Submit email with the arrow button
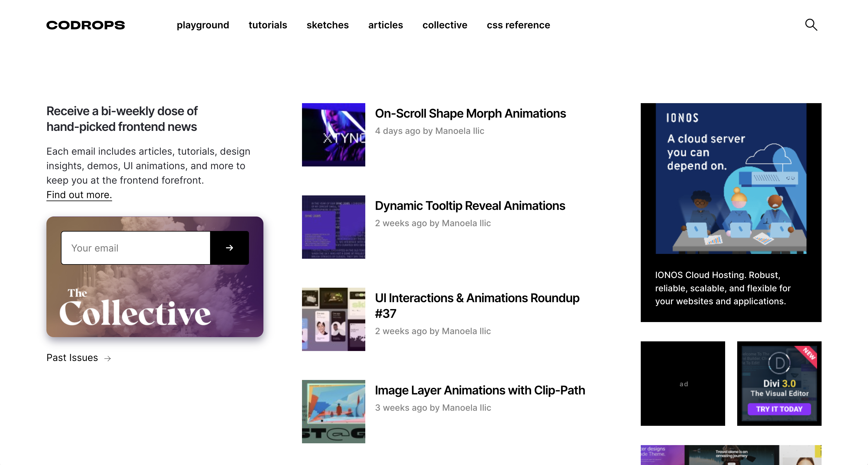The image size is (868, 465). 229,248
